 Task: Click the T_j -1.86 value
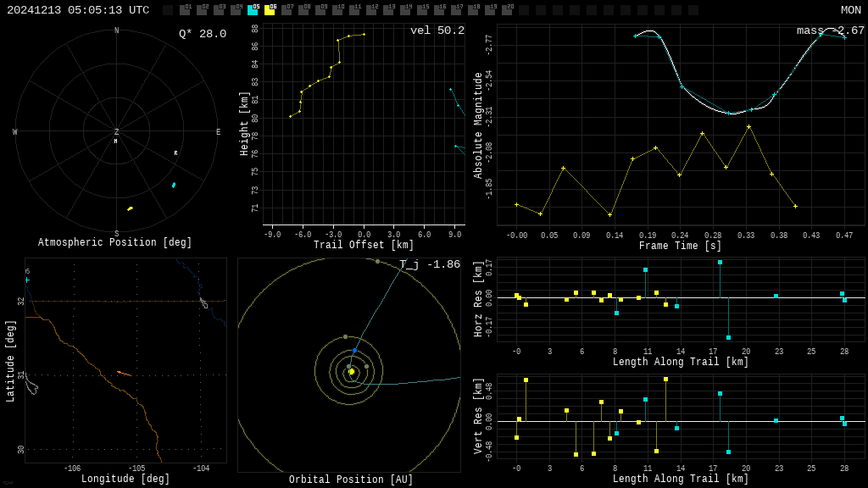point(430,264)
